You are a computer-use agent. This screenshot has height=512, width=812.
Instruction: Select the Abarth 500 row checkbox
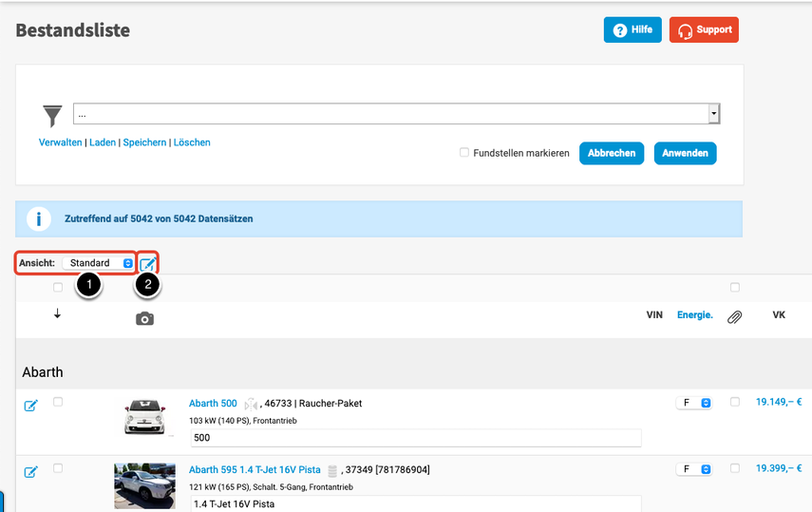pos(58,403)
